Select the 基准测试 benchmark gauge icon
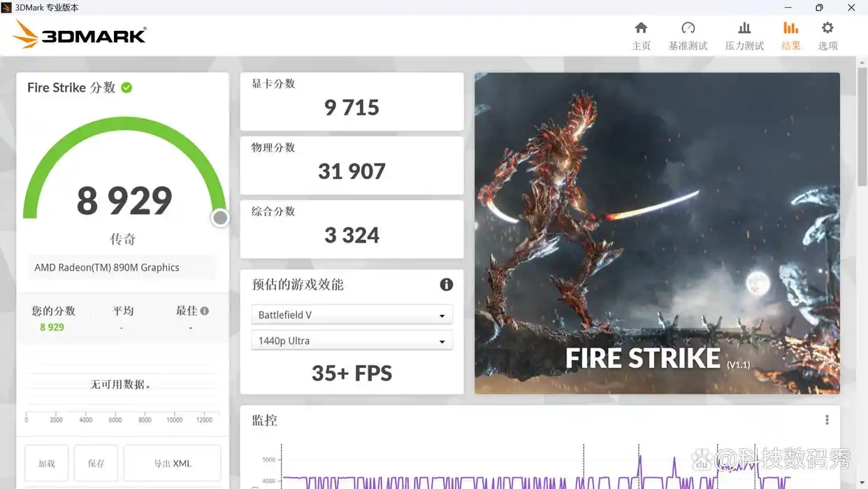 point(688,34)
